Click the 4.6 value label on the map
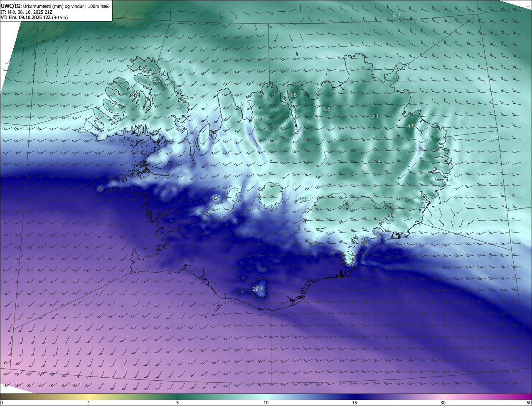The image size is (532, 406). [x=293, y=95]
